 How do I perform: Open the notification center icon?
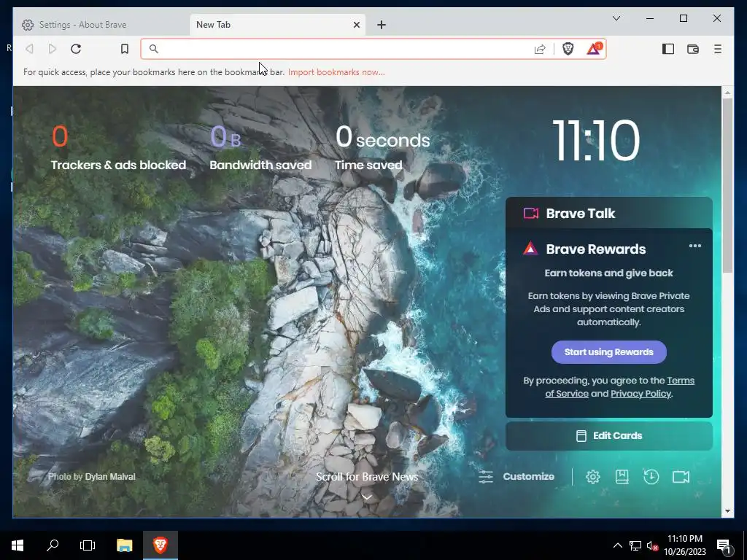tap(724, 546)
